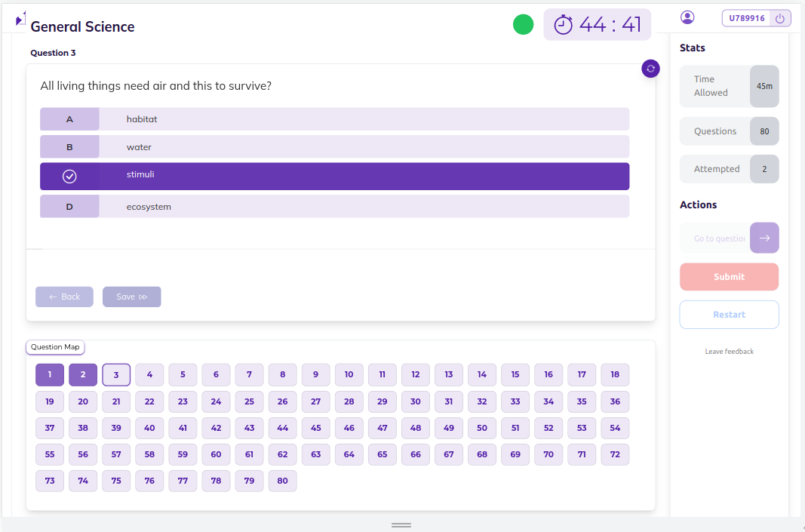The height and width of the screenshot is (532, 805).
Task: Click the user profile avatar icon
Action: coord(687,17)
